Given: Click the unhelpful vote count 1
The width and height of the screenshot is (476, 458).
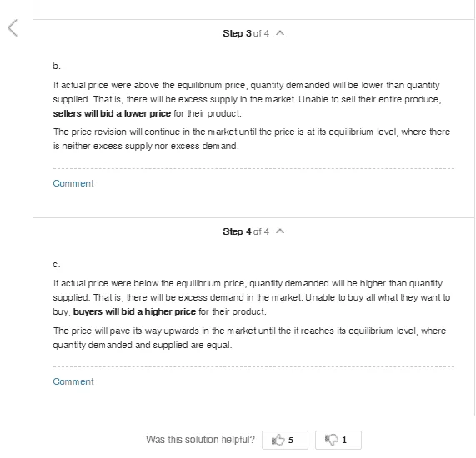Looking at the screenshot, I should point(344,440).
